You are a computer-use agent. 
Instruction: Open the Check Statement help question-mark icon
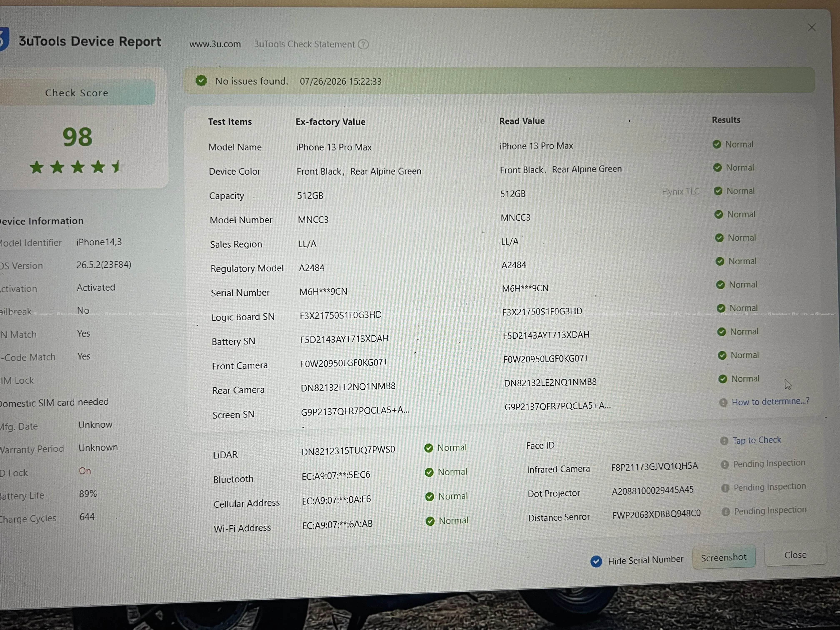pos(363,44)
